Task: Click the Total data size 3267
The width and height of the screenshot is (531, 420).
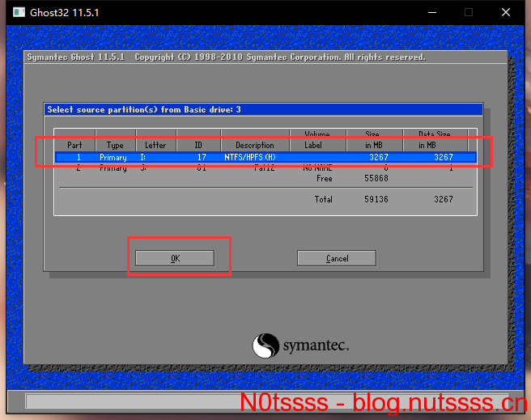Action: 444,199
